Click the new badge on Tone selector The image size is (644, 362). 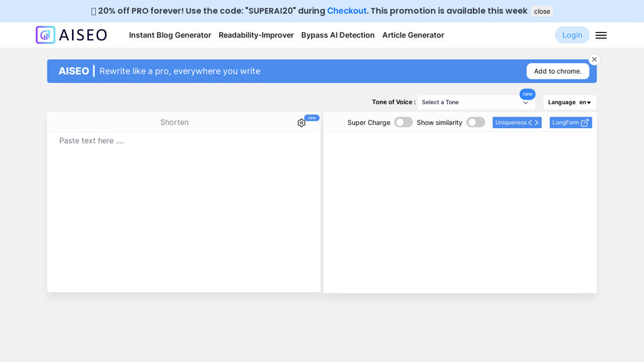pyautogui.click(x=527, y=94)
